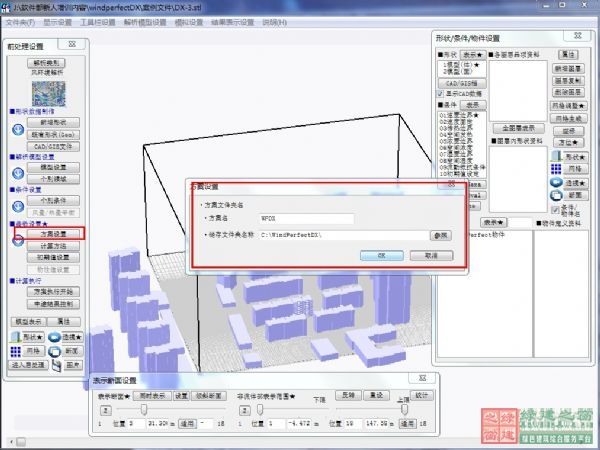Click the building shape icon in left panel
The image size is (600, 450).
pyautogui.click(x=17, y=338)
